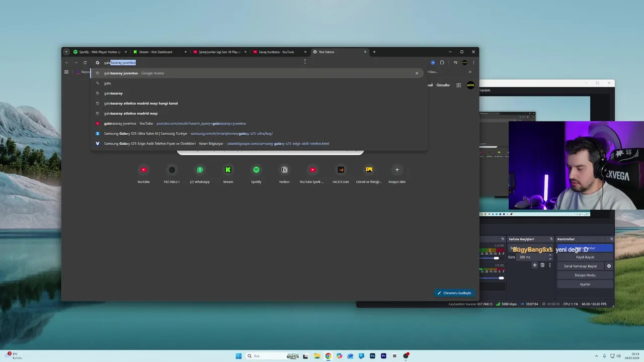Open the FACEIT.com shortcut tile

[x=341, y=174]
